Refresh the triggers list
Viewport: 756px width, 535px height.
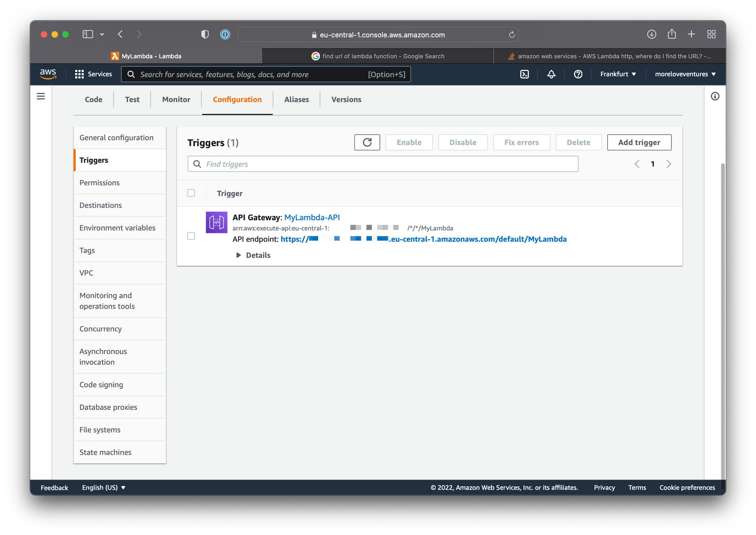(x=367, y=142)
